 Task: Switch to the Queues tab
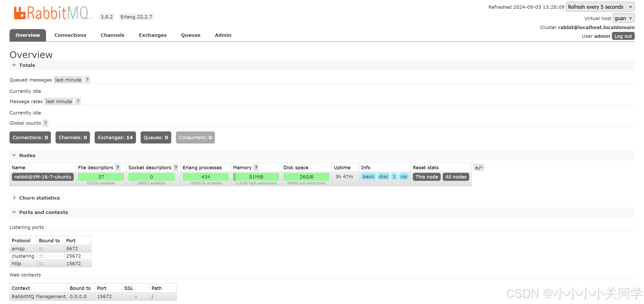(191, 35)
